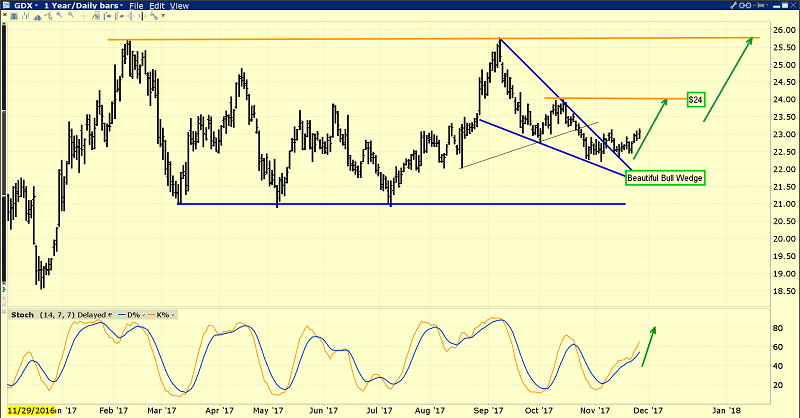Open the Edit menu

pyautogui.click(x=157, y=6)
